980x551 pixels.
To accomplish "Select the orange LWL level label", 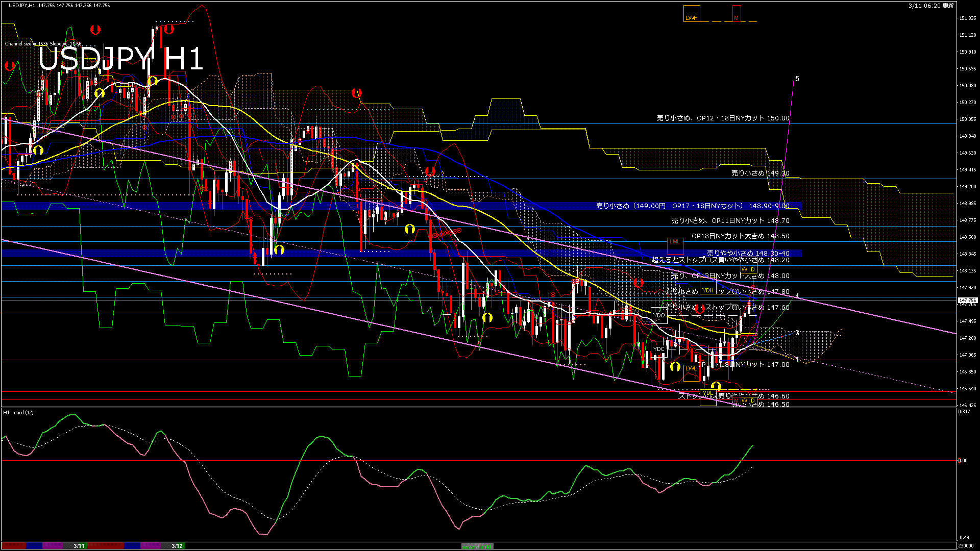I will coord(691,368).
